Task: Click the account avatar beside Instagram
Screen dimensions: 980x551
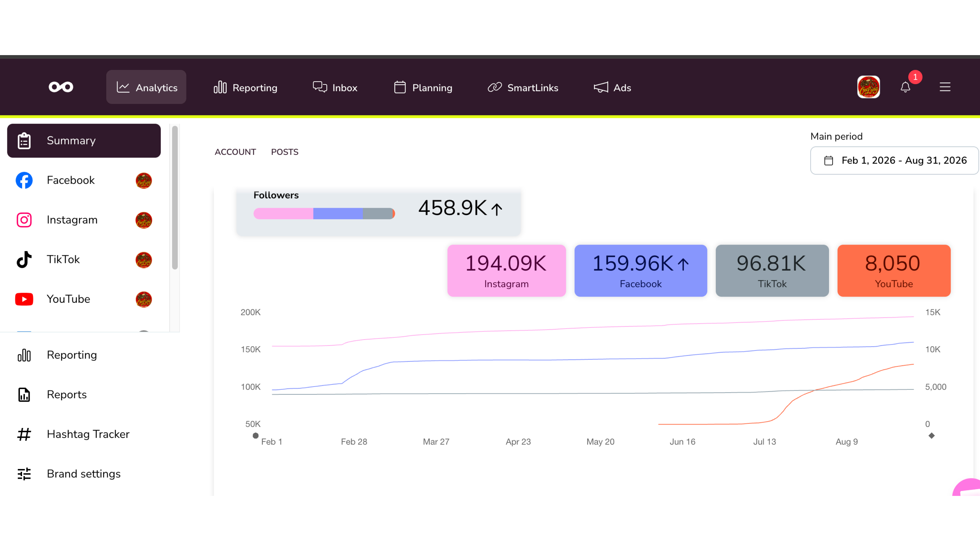Action: coord(144,220)
